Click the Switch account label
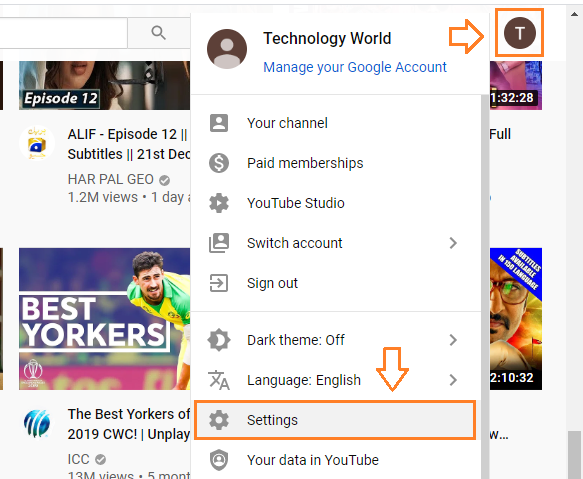583x479 pixels. click(x=294, y=243)
